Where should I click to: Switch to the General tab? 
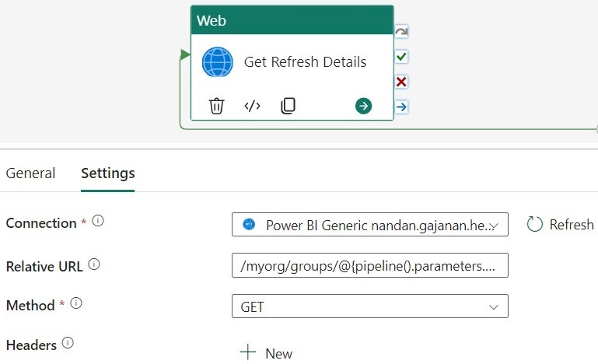(x=30, y=173)
